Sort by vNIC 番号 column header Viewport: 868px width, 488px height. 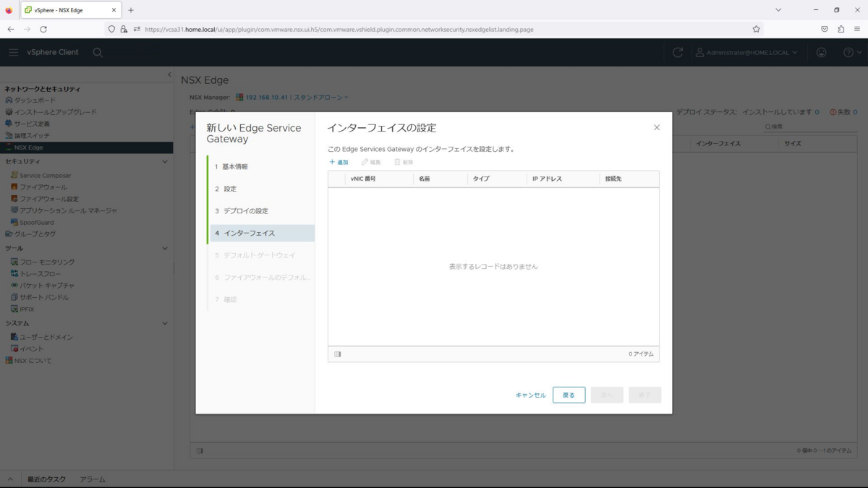pyautogui.click(x=363, y=179)
